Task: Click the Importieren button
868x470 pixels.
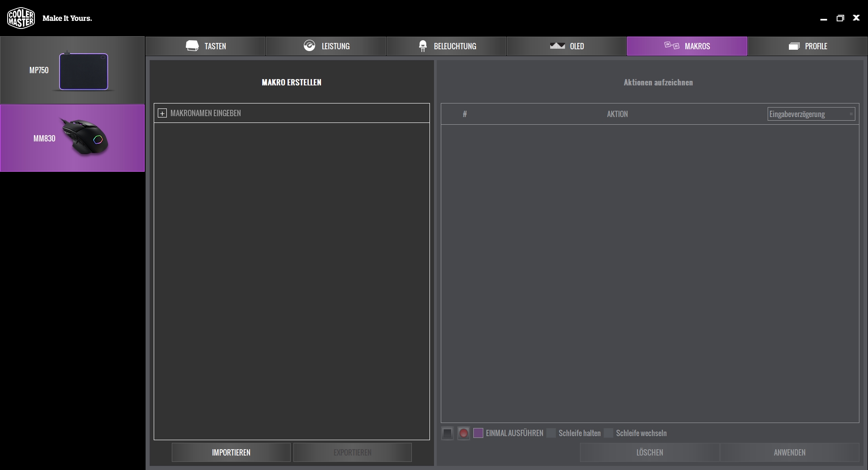Action: pos(231,452)
